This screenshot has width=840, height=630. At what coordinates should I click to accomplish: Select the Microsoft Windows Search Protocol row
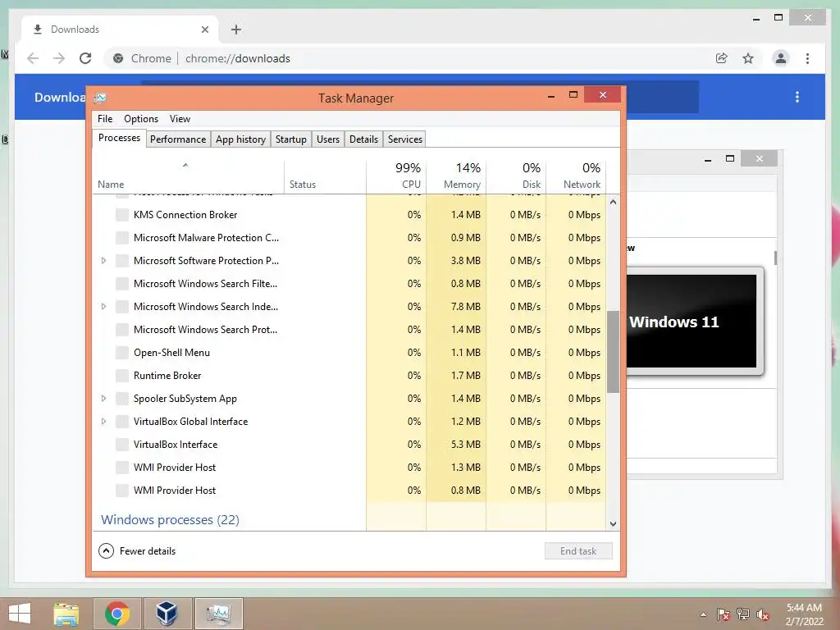coord(349,330)
